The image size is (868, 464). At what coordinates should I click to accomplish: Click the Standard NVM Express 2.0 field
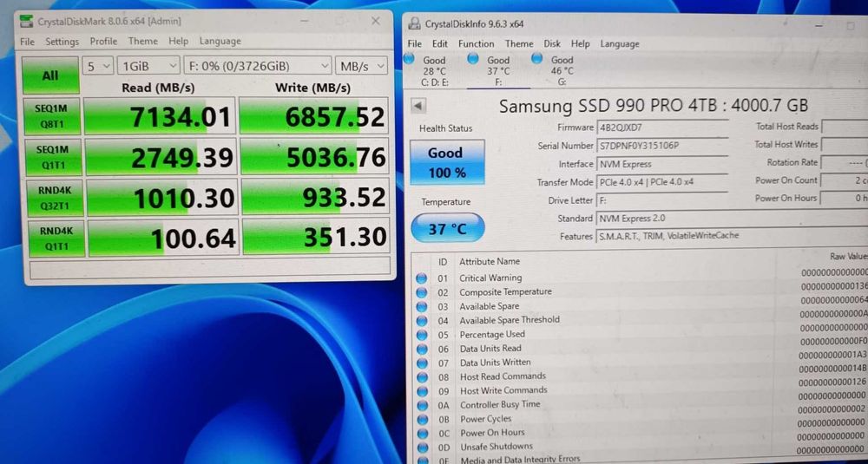point(733,219)
